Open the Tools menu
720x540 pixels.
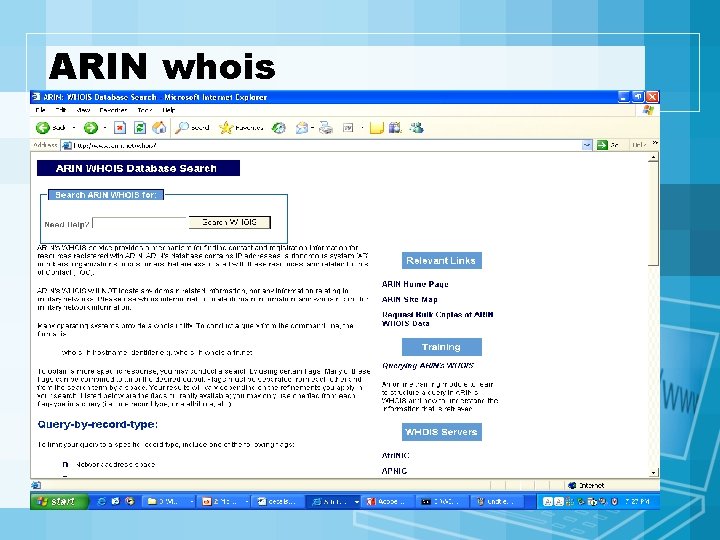click(x=144, y=110)
